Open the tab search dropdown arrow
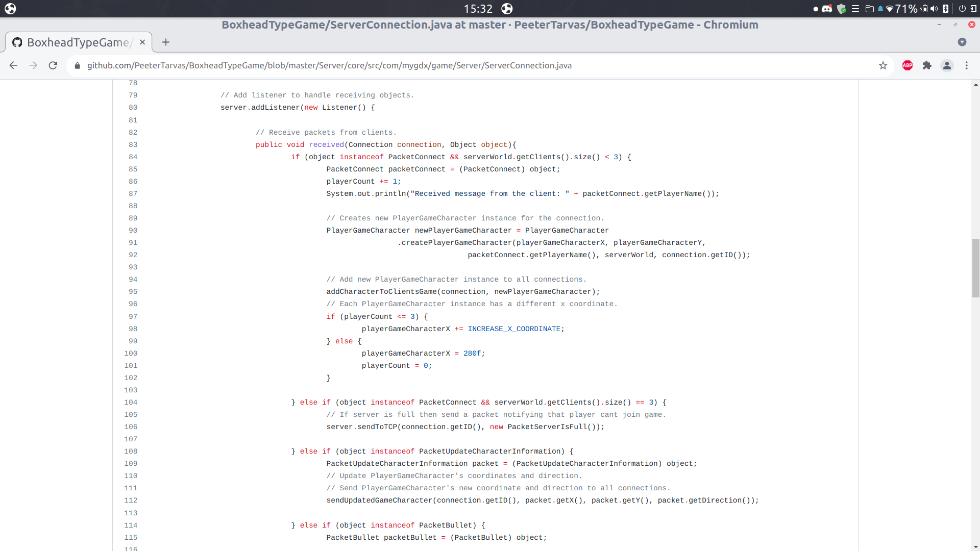Screen dimensions: 980x551 click(962, 42)
